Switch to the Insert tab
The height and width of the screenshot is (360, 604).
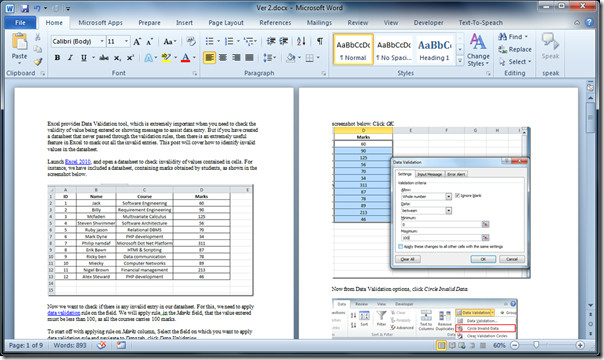pos(184,23)
